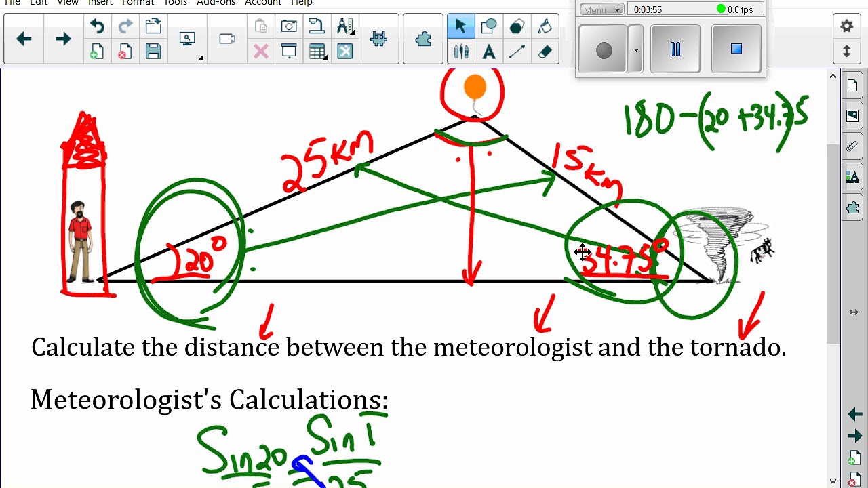Click the Delete X icon in the toolbar

coord(261,52)
